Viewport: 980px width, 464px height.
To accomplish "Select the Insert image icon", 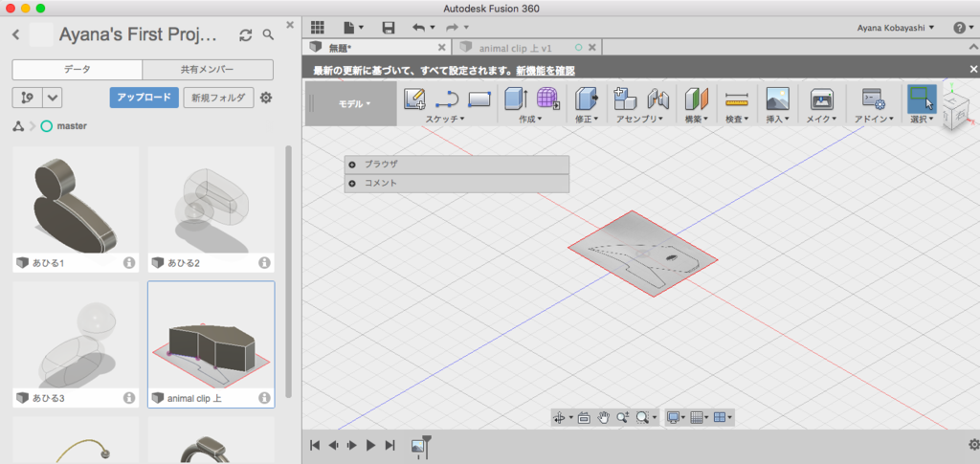I will [x=777, y=99].
